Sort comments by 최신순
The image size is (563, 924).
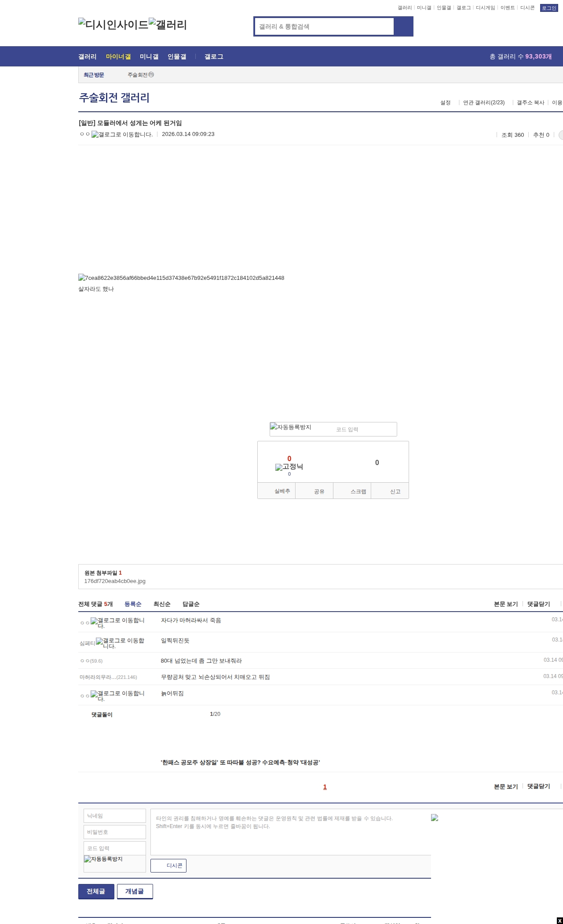click(162, 604)
